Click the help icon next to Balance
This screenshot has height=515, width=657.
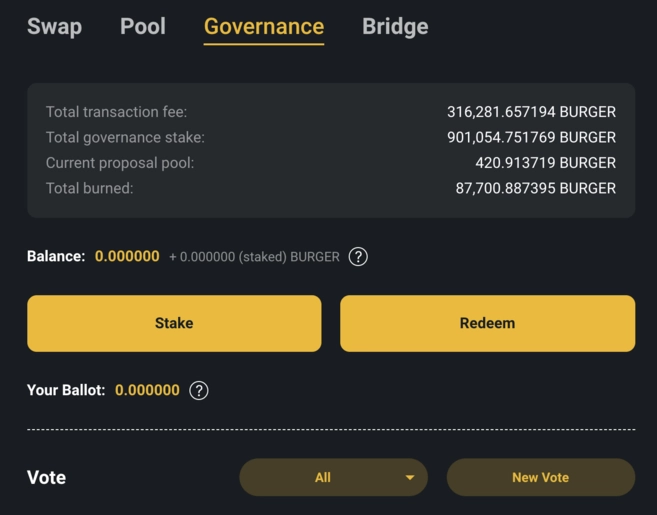(358, 257)
